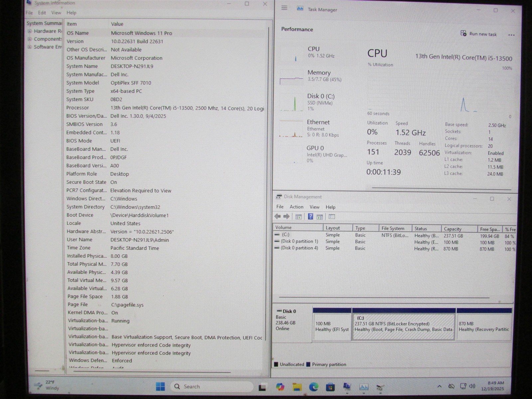Sort volumes by the Capacity column header
Viewport: 532px width, 399px height.
(x=453, y=229)
